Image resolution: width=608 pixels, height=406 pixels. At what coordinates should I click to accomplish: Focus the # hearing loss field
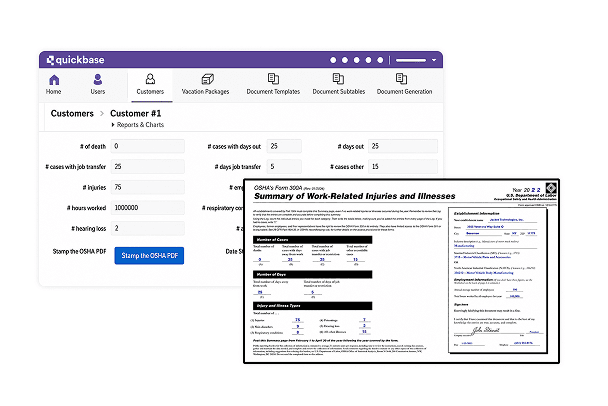point(148,228)
